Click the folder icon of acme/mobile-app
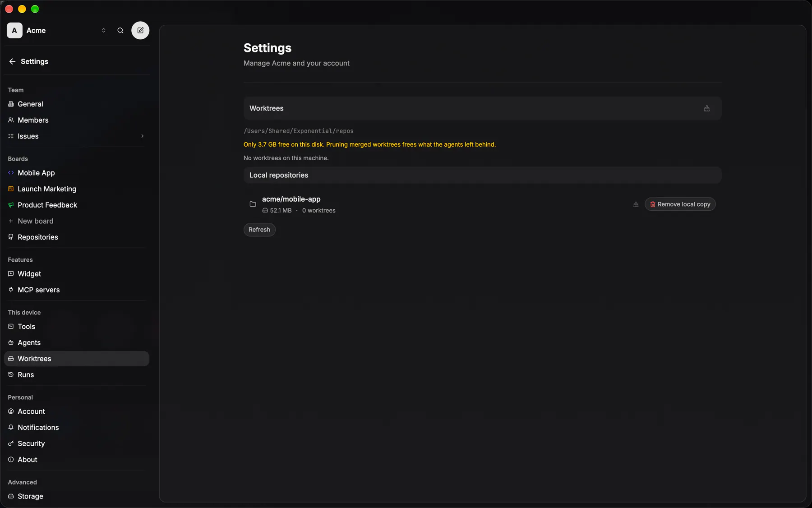The image size is (812, 508). [x=253, y=204]
